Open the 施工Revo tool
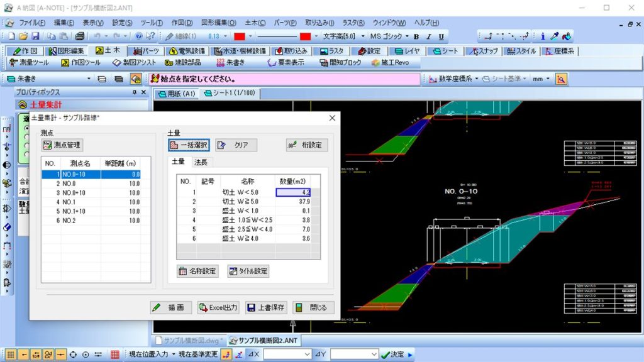The height and width of the screenshot is (362, 644). click(390, 63)
